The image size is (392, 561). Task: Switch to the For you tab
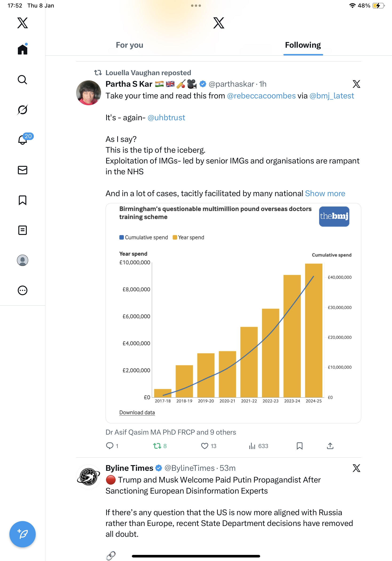(129, 45)
